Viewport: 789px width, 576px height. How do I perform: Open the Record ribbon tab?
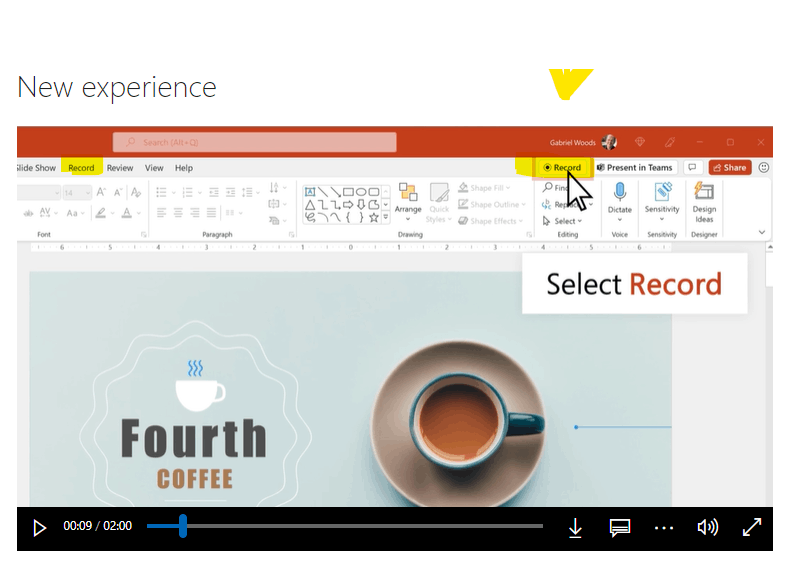click(x=81, y=168)
